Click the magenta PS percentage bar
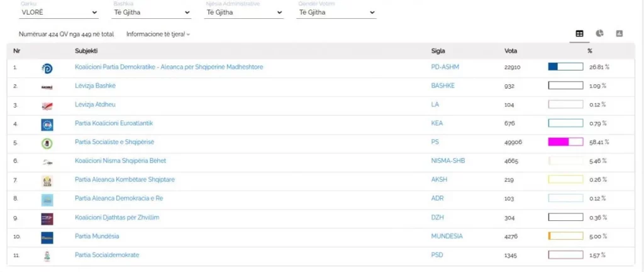Screen dimensions: 644x272 pos(565,142)
